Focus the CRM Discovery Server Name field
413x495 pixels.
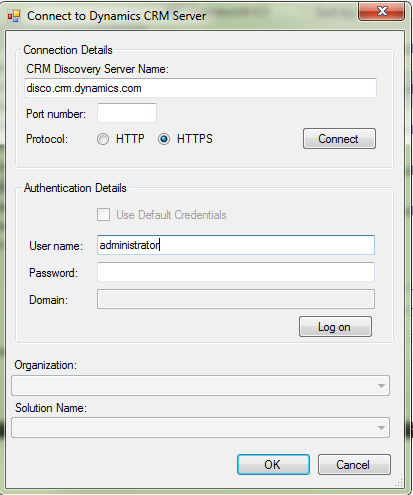point(200,88)
